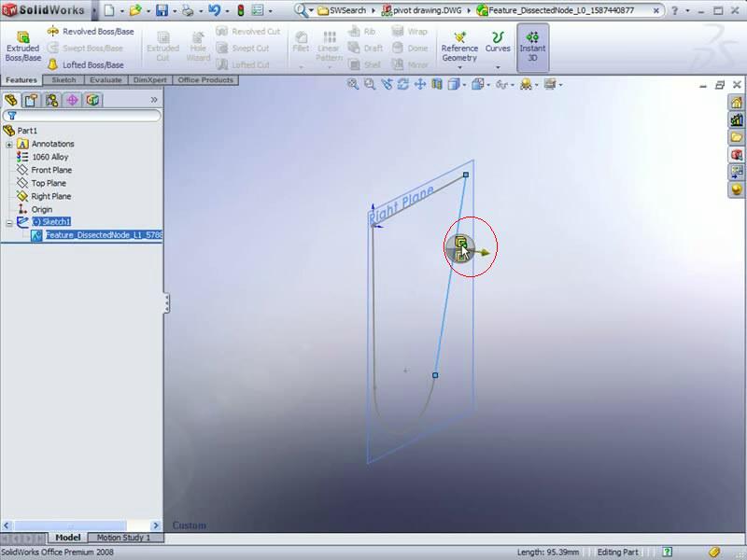Viewport: 747px width, 560px height.
Task: Click the New document icon
Action: (109, 10)
